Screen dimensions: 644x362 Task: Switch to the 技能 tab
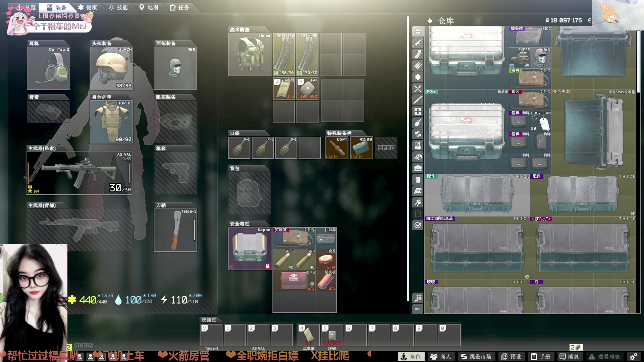pyautogui.click(x=118, y=7)
